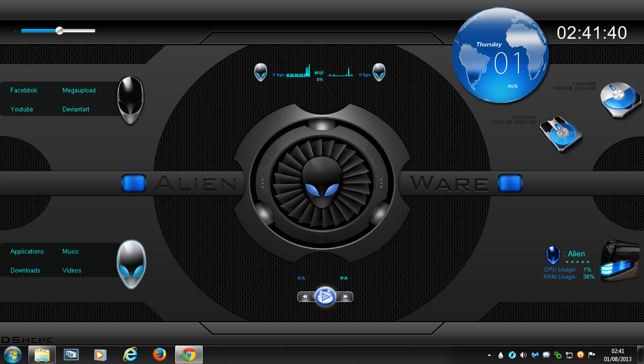Click the right alien head by download meter

(x=379, y=72)
